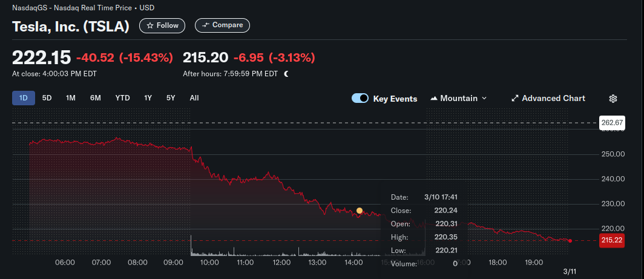
Task: Select the YTD range tab
Action: (x=122, y=98)
